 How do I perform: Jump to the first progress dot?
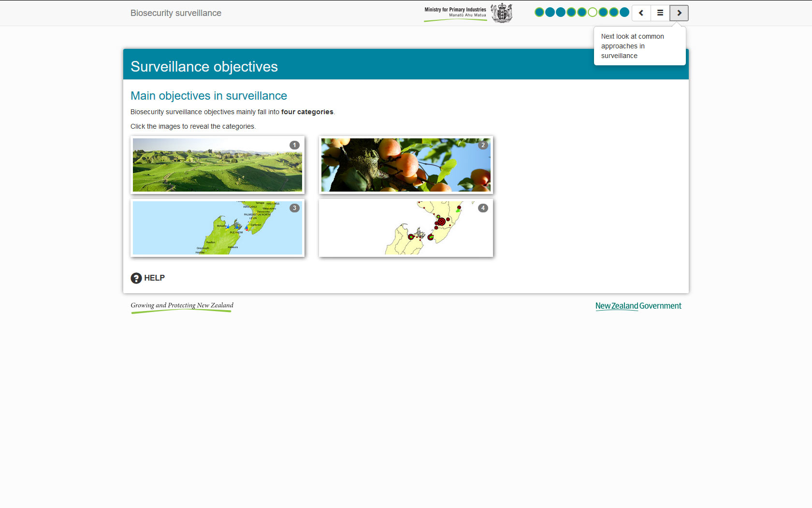[x=539, y=12]
